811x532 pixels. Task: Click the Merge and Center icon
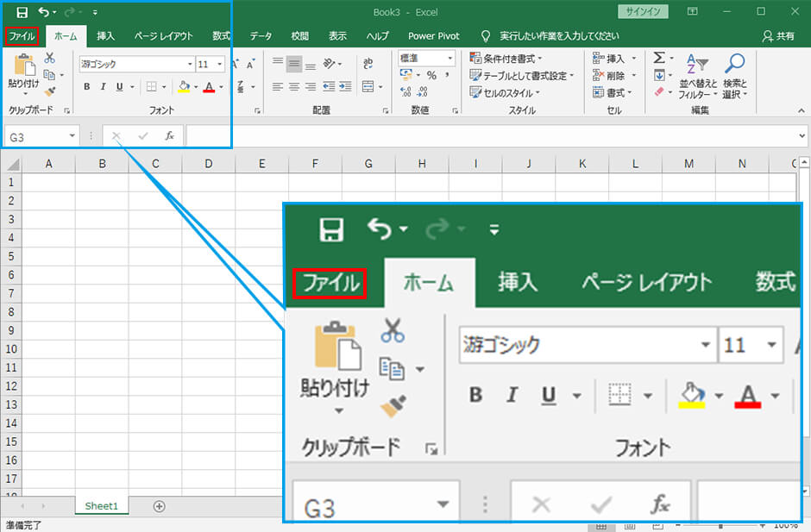click(x=368, y=86)
